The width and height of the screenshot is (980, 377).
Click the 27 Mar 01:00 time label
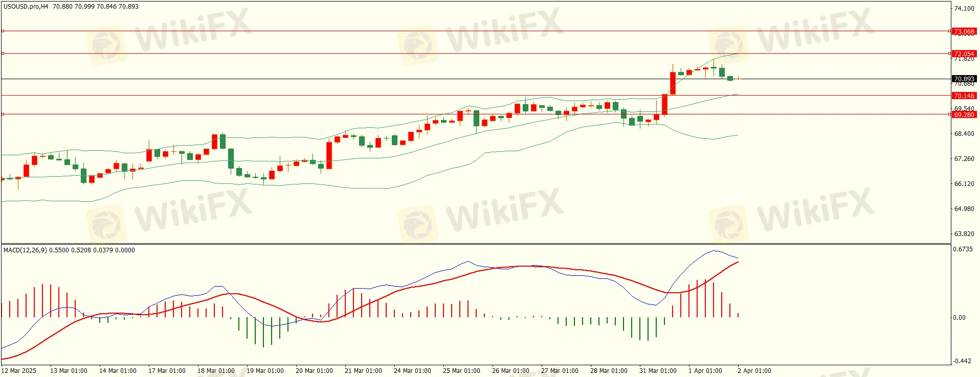click(560, 371)
